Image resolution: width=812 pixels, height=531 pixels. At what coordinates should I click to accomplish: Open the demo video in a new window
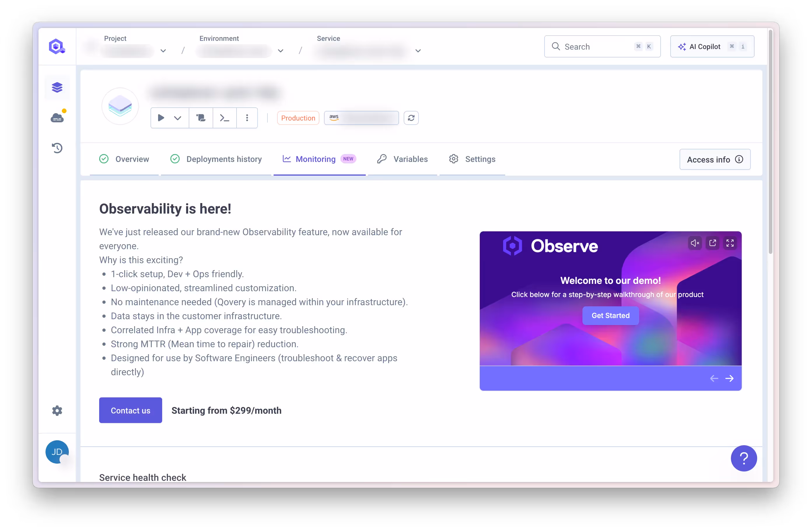[x=712, y=243]
